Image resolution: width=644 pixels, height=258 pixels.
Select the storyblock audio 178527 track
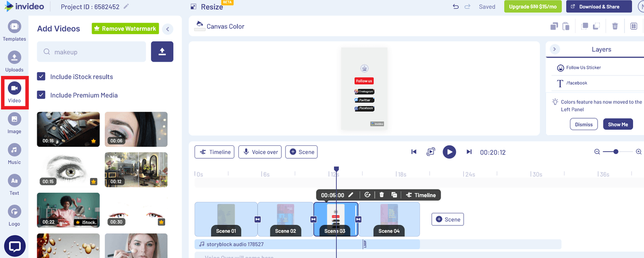click(307, 244)
